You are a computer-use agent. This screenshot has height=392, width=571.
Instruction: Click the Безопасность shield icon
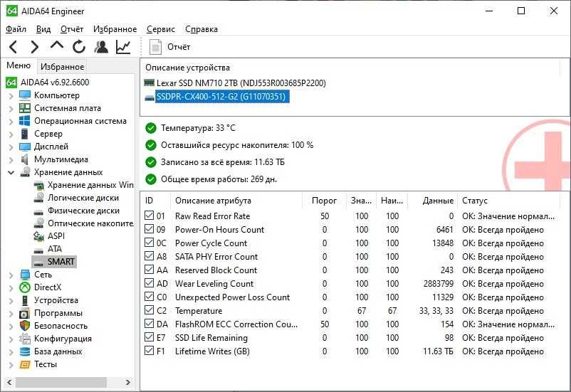(x=25, y=326)
